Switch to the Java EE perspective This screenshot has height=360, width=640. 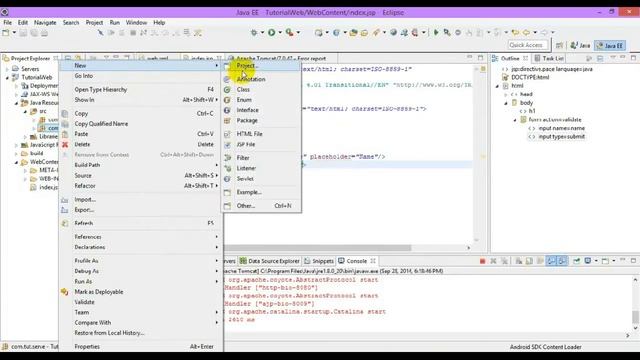(610, 45)
